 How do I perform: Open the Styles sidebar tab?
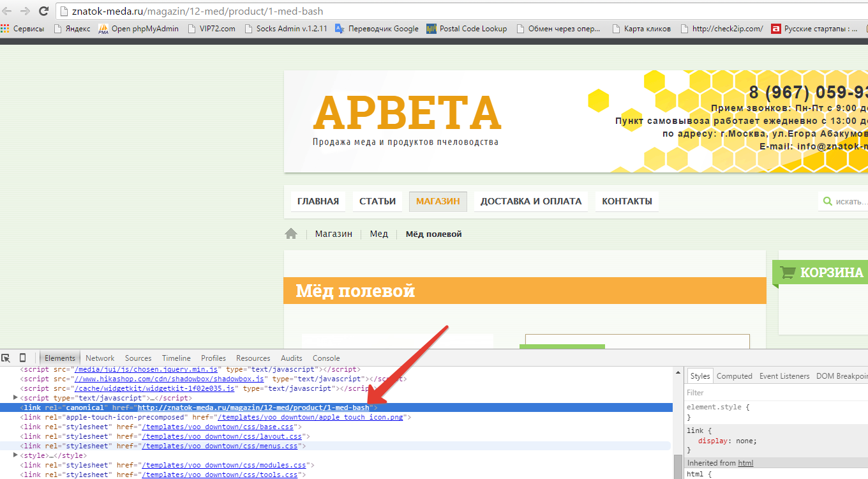[700, 376]
